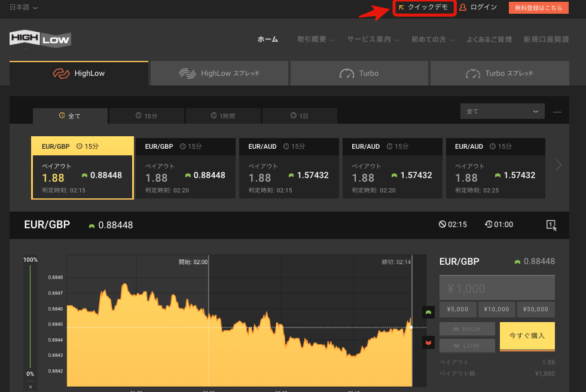Click the quick demo arrow icon
Image resolution: width=586 pixels, height=392 pixels.
pyautogui.click(x=401, y=7)
